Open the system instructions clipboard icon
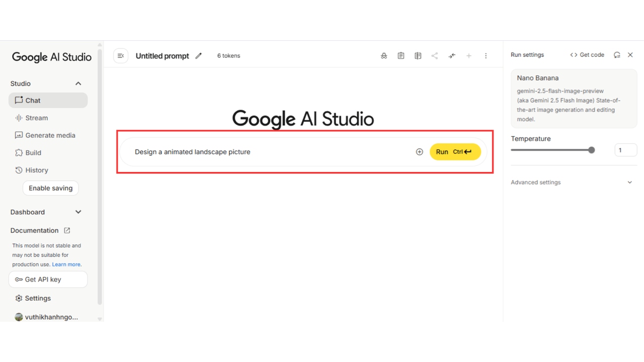Viewport: 644px width, 362px height. (x=401, y=56)
